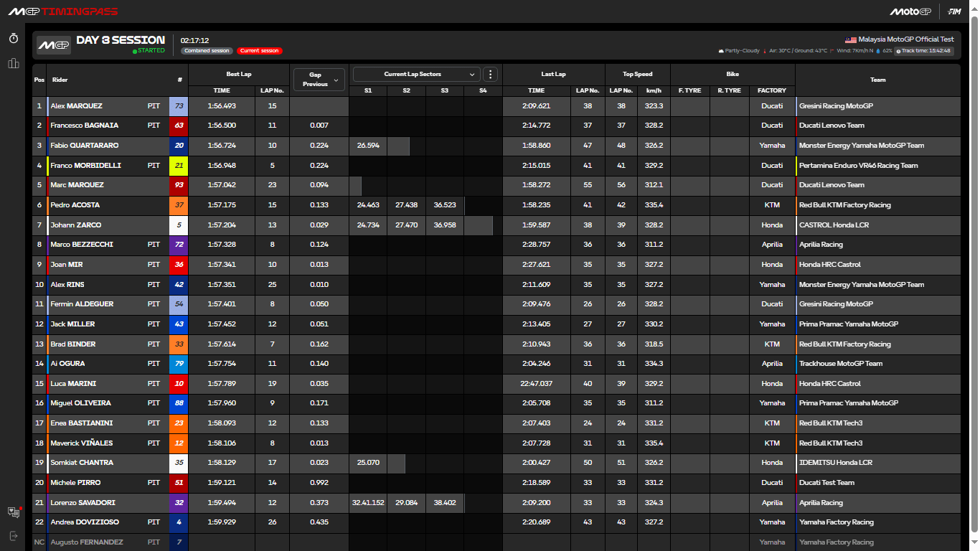The width and height of the screenshot is (980, 551).
Task: Select rider Fabio QUARTARARO
Action: point(85,146)
